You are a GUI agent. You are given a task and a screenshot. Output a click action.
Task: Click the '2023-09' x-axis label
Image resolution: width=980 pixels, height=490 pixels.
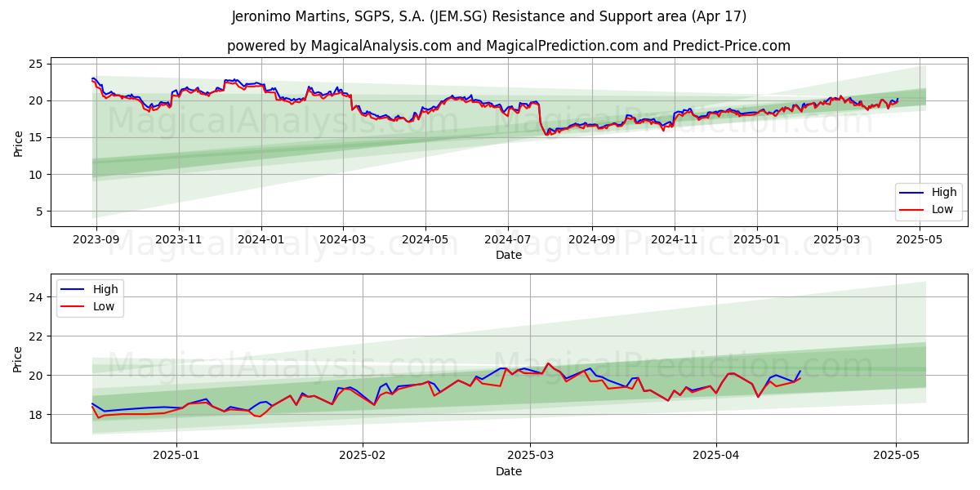coord(96,239)
